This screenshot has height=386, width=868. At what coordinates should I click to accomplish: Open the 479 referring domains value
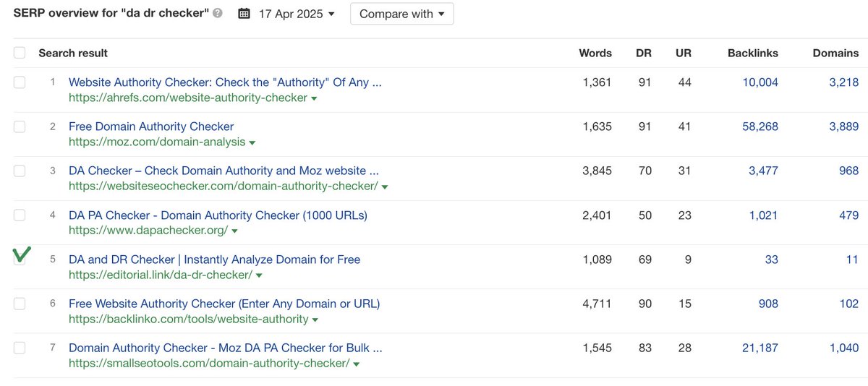click(848, 215)
